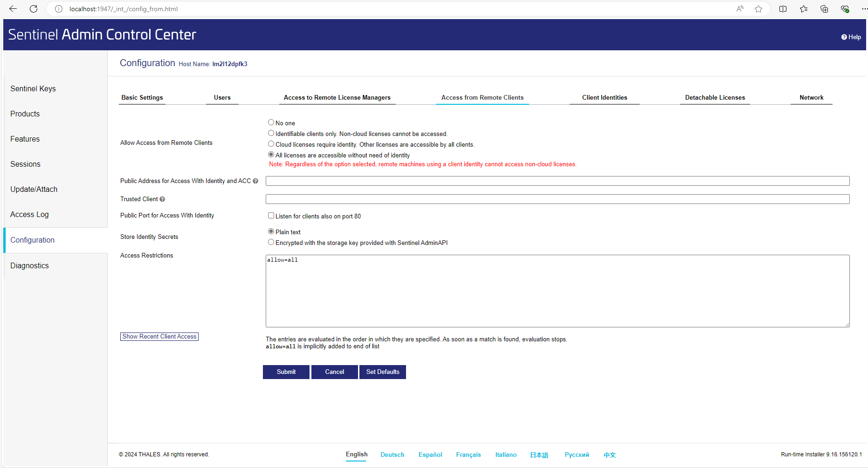Click the Cancel button
This screenshot has height=468, width=868.
pyautogui.click(x=335, y=372)
